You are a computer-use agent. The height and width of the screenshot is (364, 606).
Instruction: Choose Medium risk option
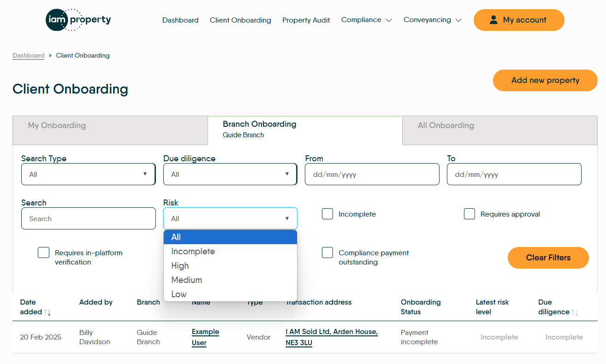pyautogui.click(x=187, y=280)
